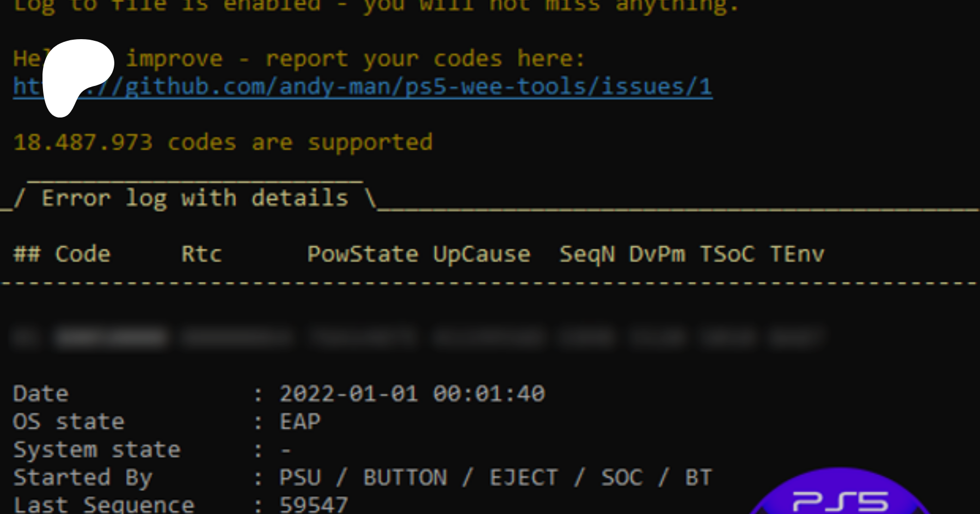
Task: Click the EJECT entry in Started By
Action: (524, 478)
